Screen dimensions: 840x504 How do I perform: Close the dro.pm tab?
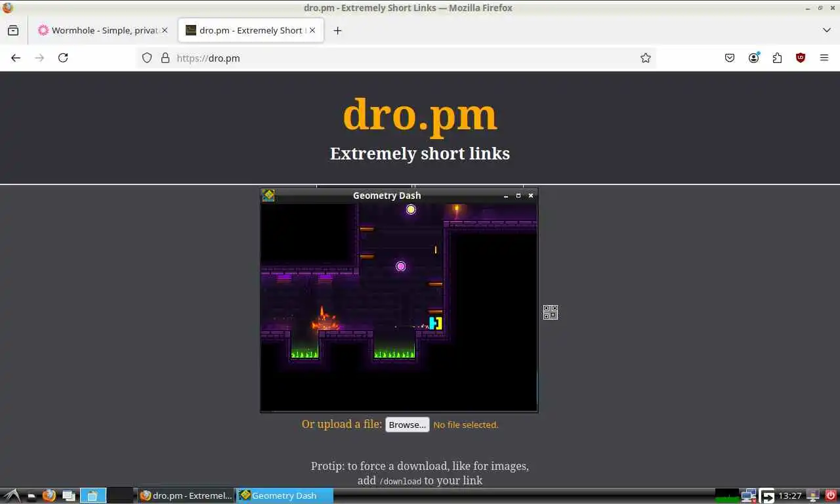[x=312, y=30]
